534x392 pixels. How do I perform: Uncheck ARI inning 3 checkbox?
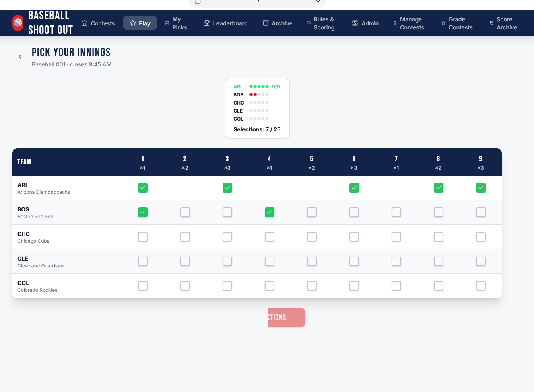pos(227,188)
